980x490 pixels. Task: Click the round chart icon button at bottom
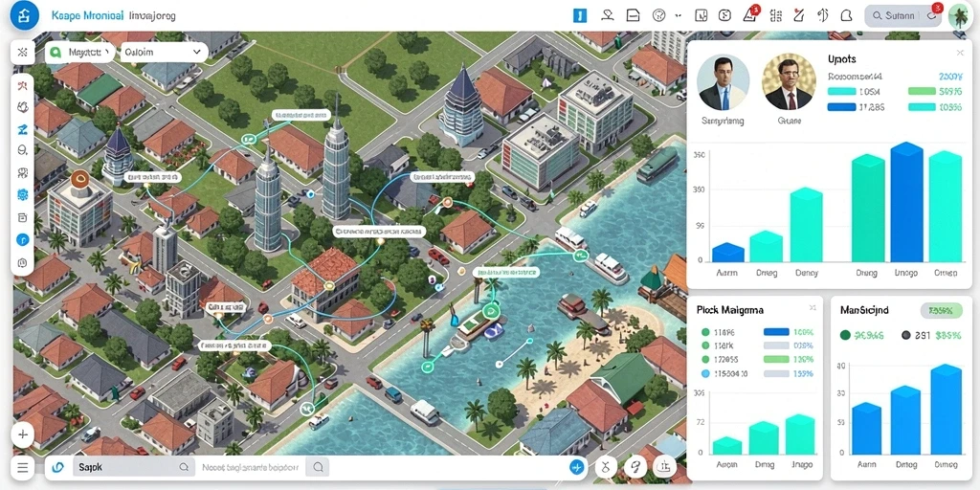point(664,466)
